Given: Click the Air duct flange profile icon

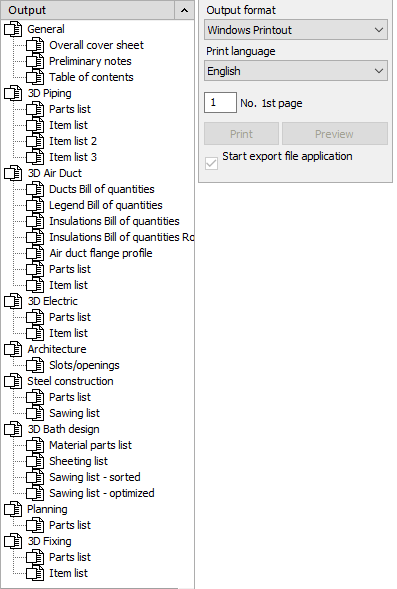Looking at the screenshot, I should pyautogui.click(x=35, y=253).
